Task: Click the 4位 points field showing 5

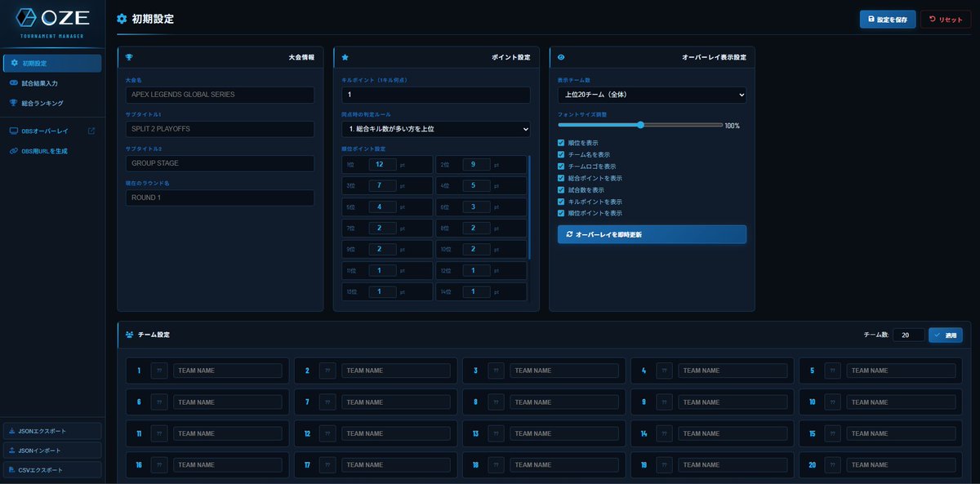Action: 476,185
